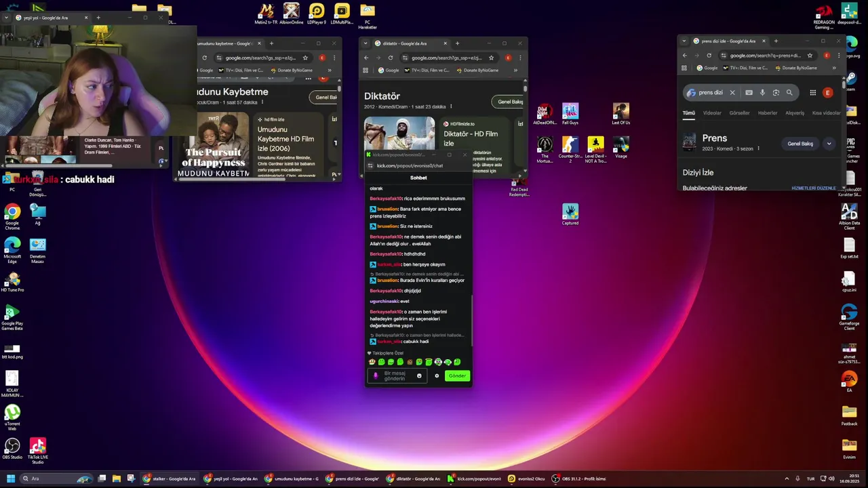This screenshot has height=488, width=868.
Task: Open the new tab plus in the Prens window
Action: [x=776, y=41]
